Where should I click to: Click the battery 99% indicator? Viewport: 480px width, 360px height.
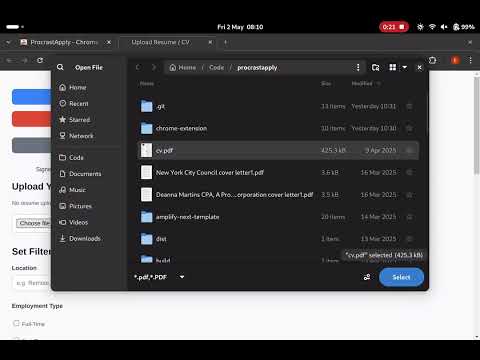click(464, 27)
